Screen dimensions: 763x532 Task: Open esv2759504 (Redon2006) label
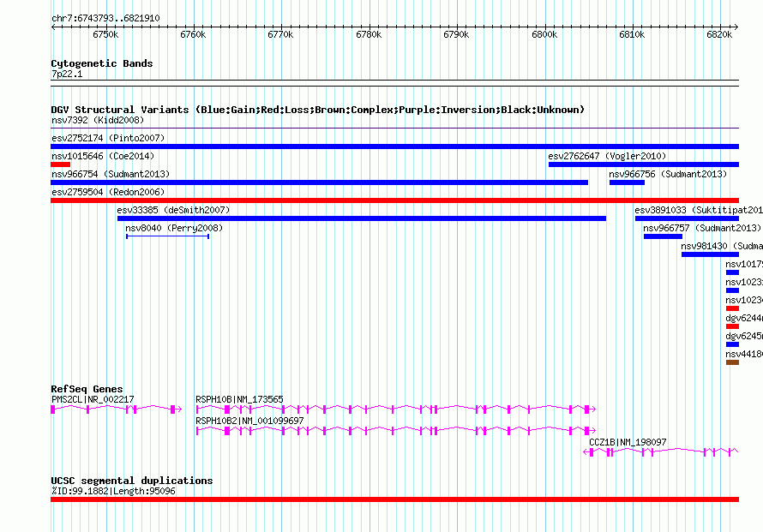[108, 192]
